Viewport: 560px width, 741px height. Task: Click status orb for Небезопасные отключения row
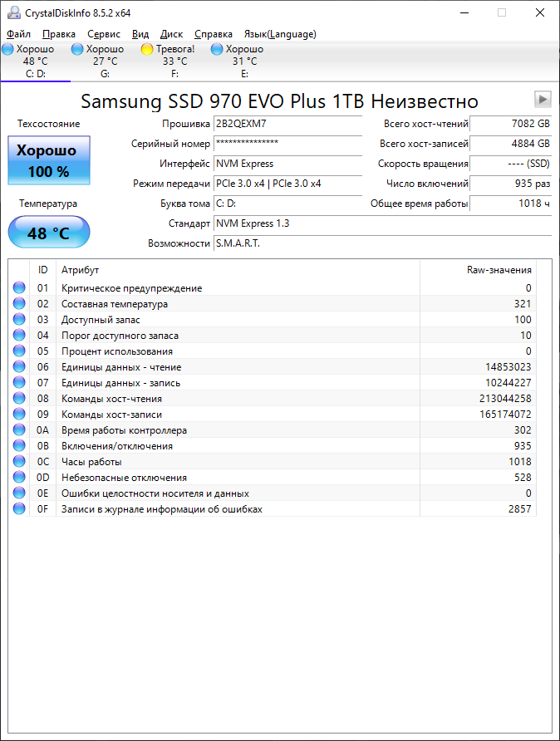click(19, 478)
